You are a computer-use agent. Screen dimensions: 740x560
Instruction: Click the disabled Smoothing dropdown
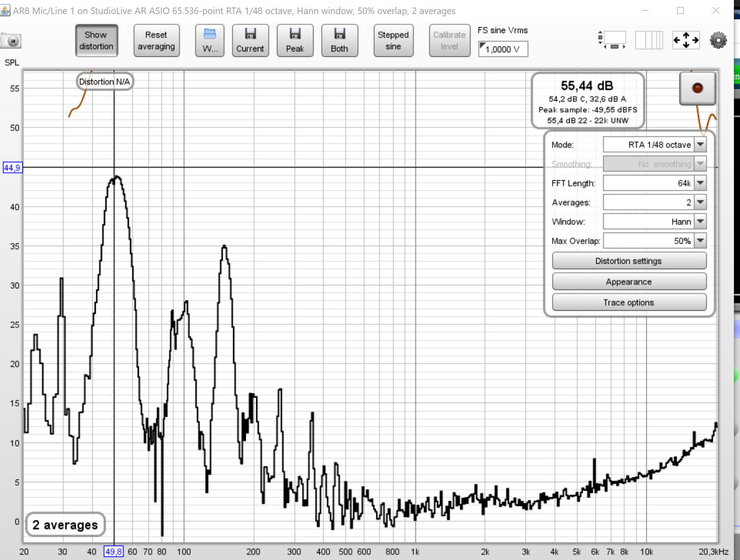click(655, 164)
